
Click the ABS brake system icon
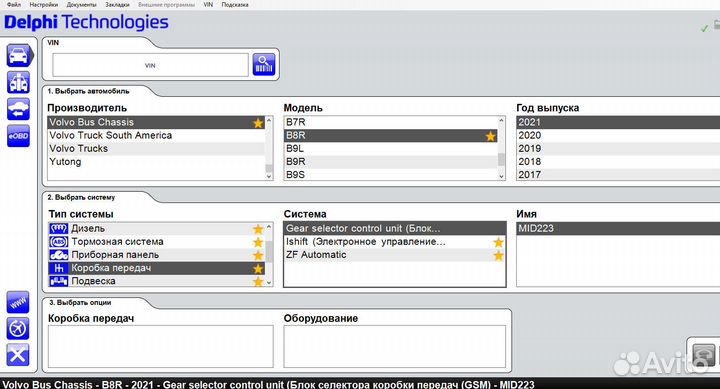[x=58, y=242]
